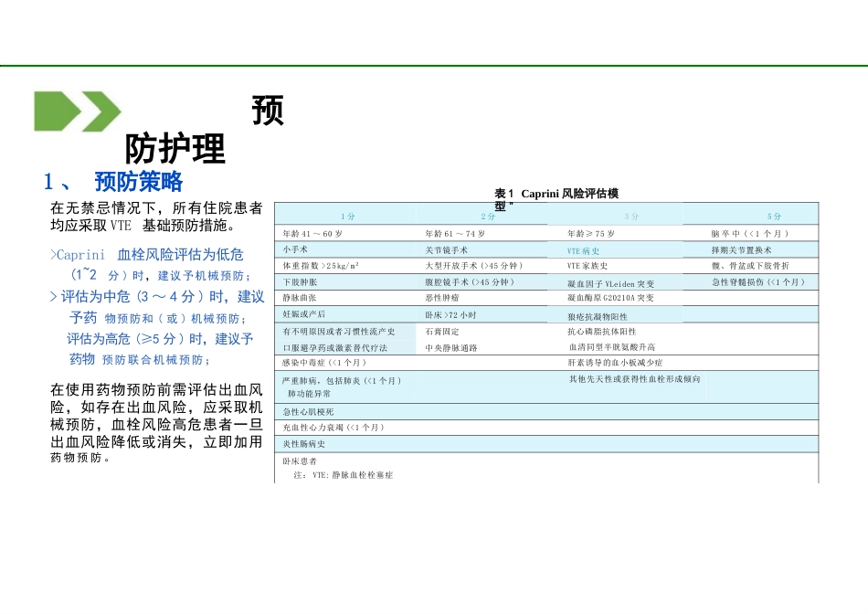The width and height of the screenshot is (868, 614).
Task: Select cell '其他先天性或获得性血栓形成倾向'
Action: point(634,379)
